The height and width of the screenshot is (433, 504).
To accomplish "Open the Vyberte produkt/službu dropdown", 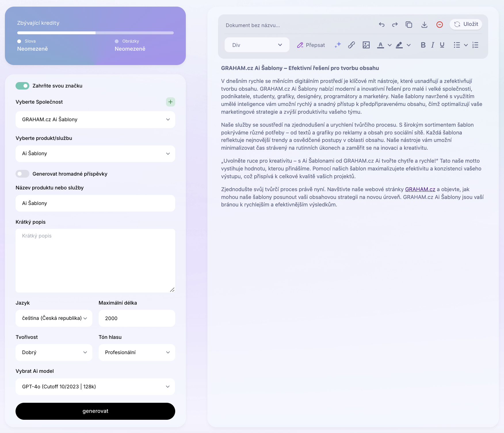I will pyautogui.click(x=95, y=154).
